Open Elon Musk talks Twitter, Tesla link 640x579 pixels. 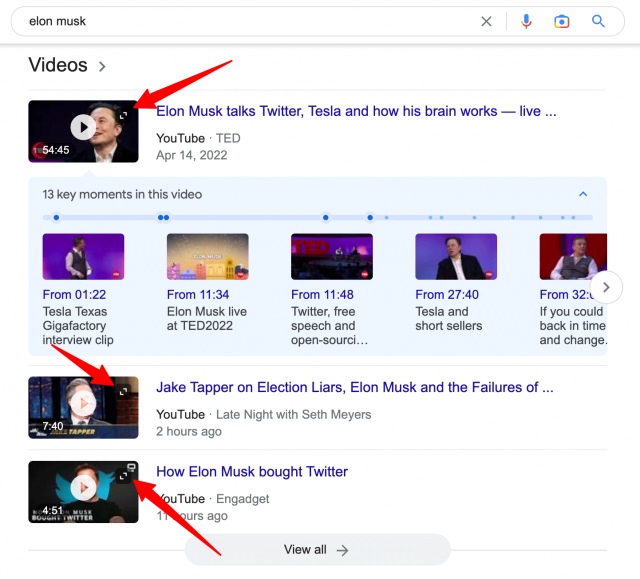point(356,111)
